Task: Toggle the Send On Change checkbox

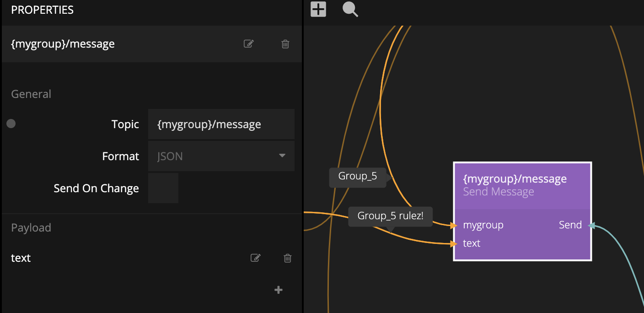Action: click(x=163, y=188)
